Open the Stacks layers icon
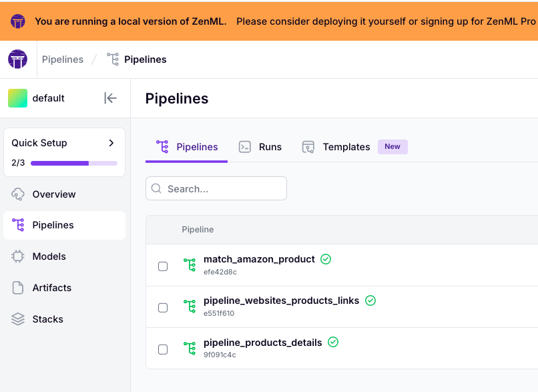This screenshot has height=392, width=538. [x=18, y=319]
